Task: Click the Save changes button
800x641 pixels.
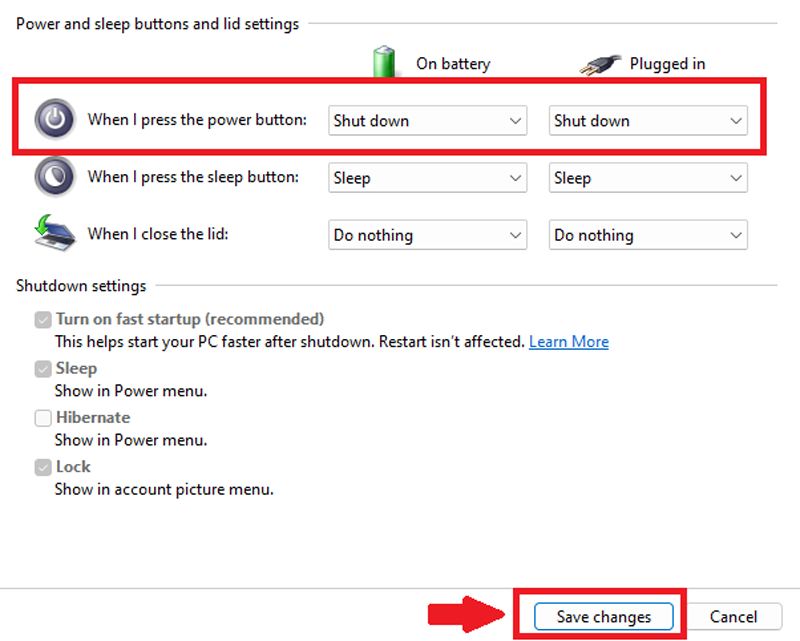Action: tap(603, 617)
